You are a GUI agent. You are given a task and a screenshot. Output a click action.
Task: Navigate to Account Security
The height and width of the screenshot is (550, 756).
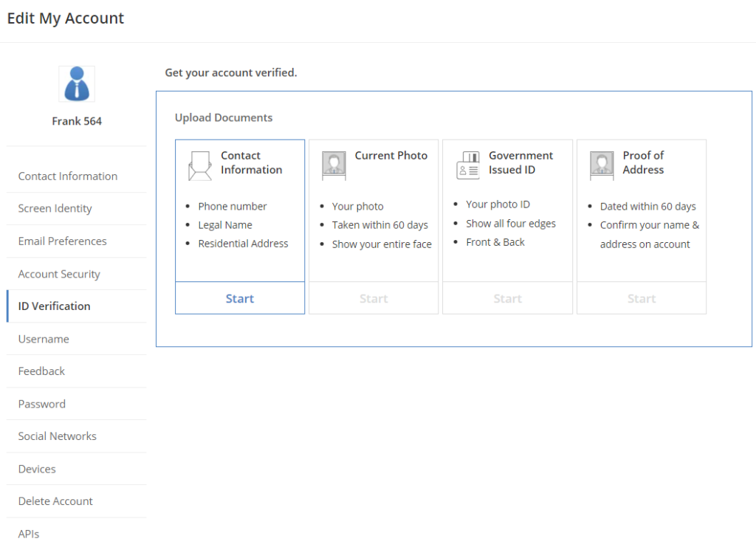click(x=59, y=274)
